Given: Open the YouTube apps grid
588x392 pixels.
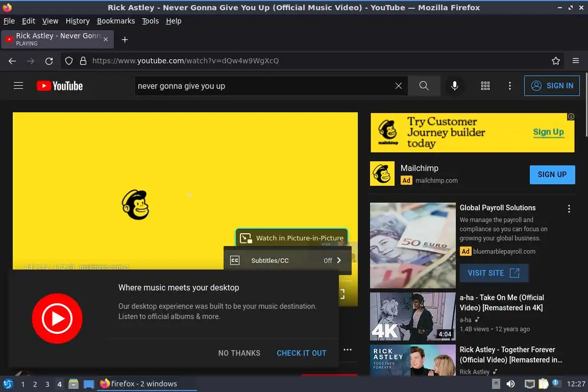Looking at the screenshot, I should tap(485, 86).
